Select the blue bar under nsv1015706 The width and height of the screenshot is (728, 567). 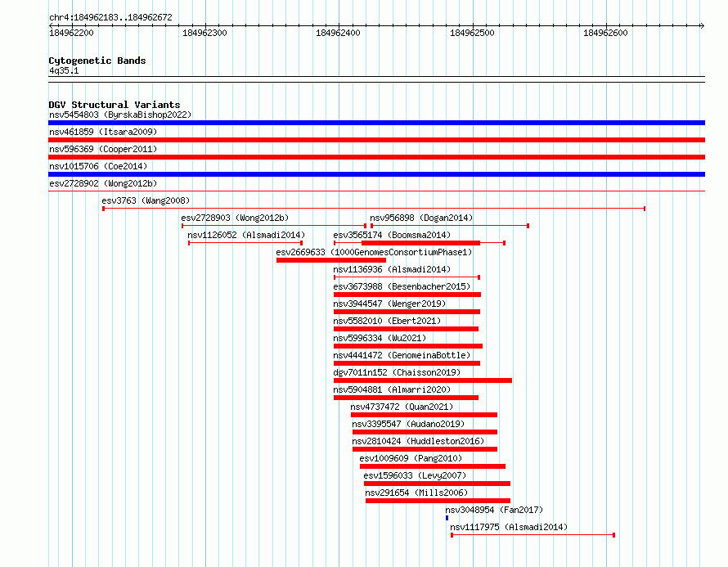(x=376, y=174)
